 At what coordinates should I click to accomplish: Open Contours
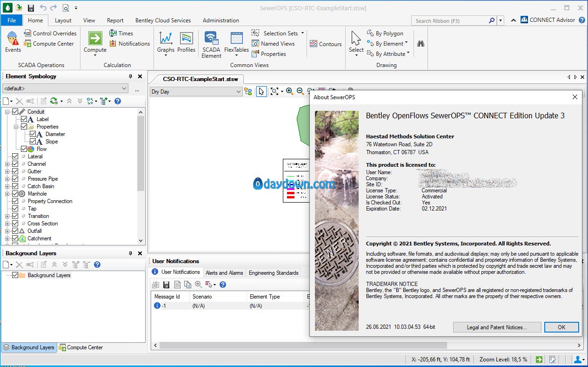pyautogui.click(x=326, y=44)
